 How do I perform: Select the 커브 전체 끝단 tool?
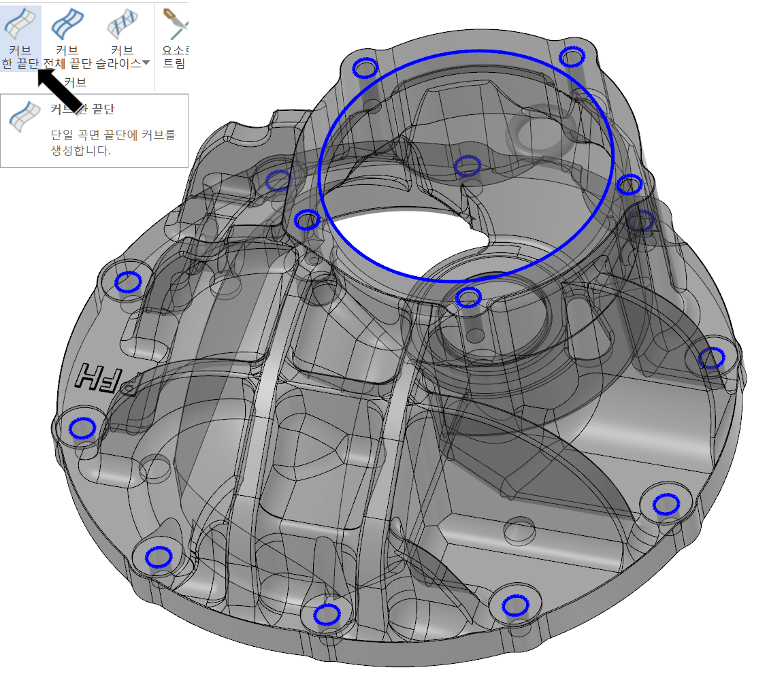[x=67, y=39]
